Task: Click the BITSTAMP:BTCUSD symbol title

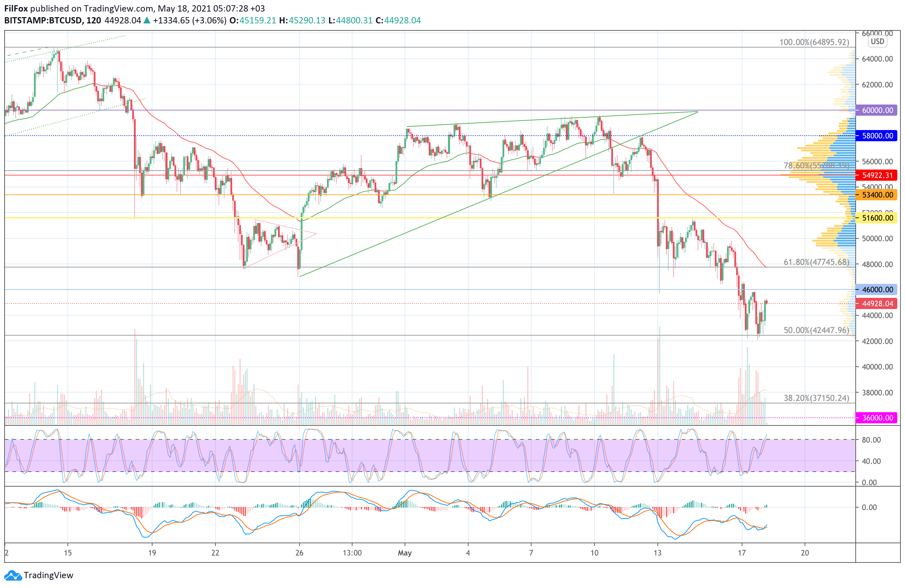Action: [x=43, y=21]
